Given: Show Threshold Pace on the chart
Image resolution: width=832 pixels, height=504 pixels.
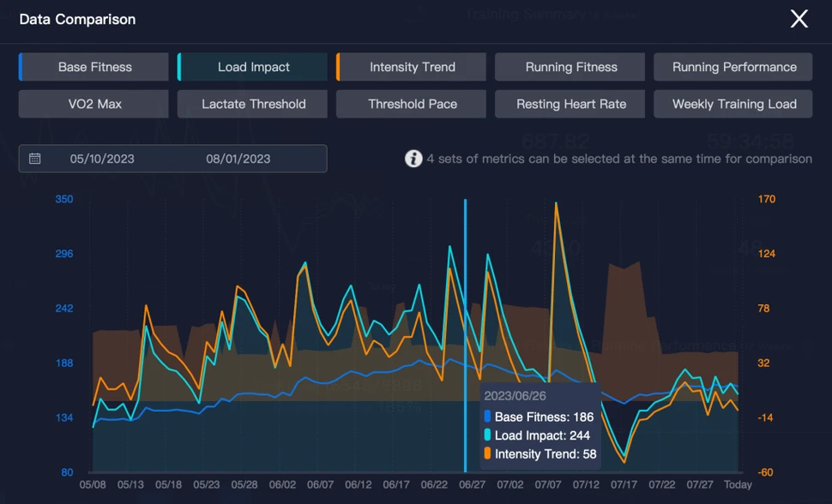Looking at the screenshot, I should [412, 104].
